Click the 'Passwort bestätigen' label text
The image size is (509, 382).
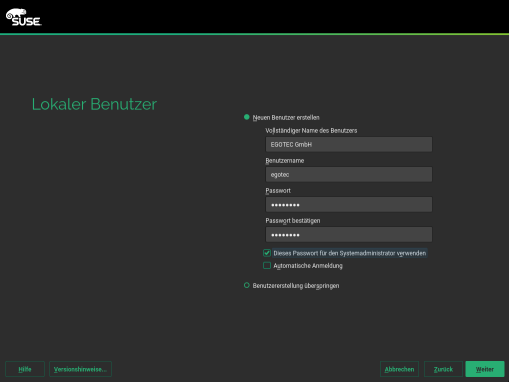(293, 221)
